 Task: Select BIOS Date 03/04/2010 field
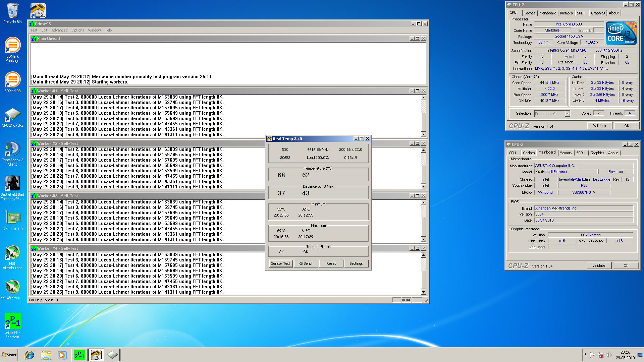pos(584,220)
